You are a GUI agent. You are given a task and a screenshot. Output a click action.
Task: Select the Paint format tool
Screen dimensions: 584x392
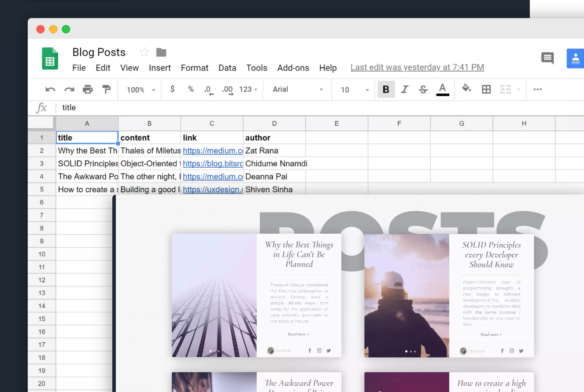coord(106,89)
